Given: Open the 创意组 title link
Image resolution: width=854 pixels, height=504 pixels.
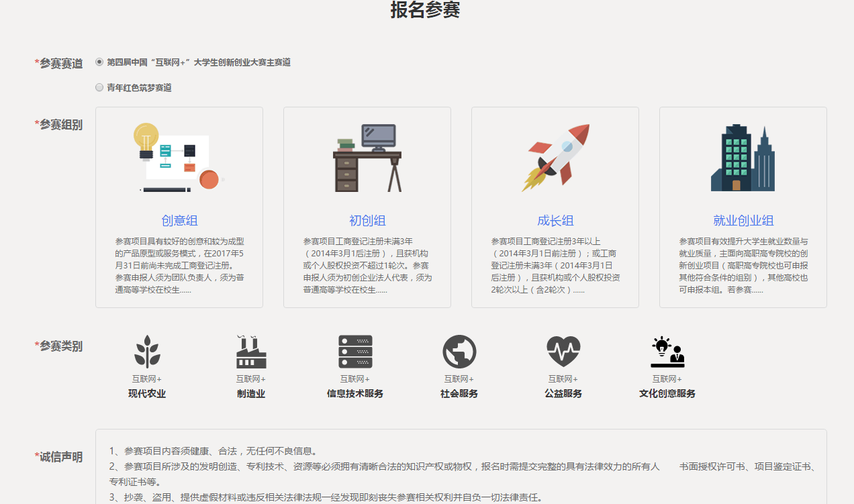Looking at the screenshot, I should pos(179,221).
